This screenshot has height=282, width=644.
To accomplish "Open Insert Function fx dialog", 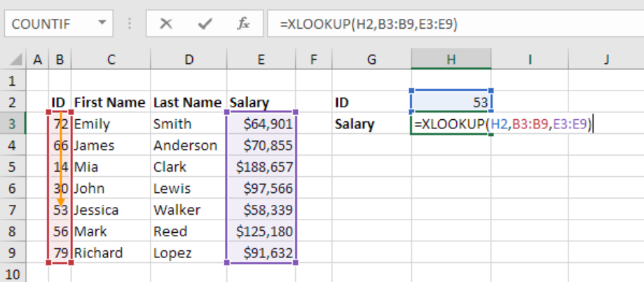I will [x=243, y=24].
